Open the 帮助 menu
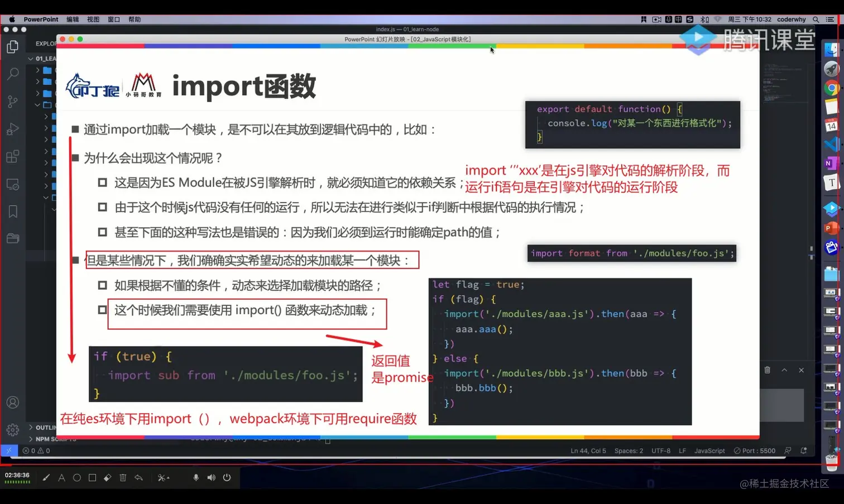This screenshot has width=844, height=504. [135, 19]
